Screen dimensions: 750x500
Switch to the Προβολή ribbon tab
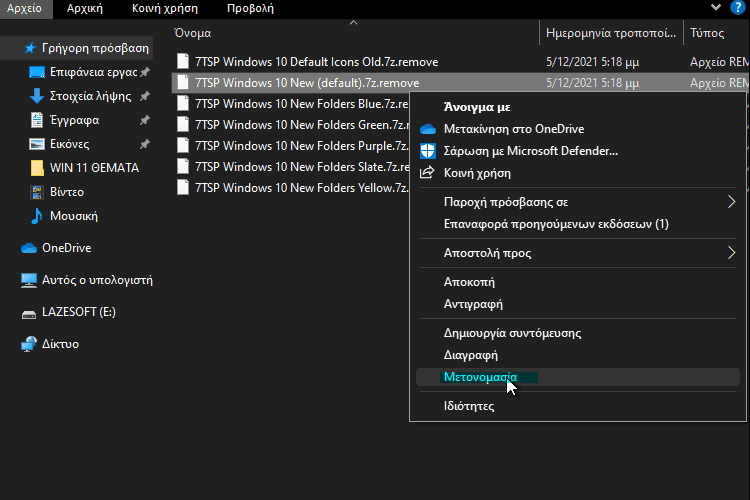(x=250, y=9)
